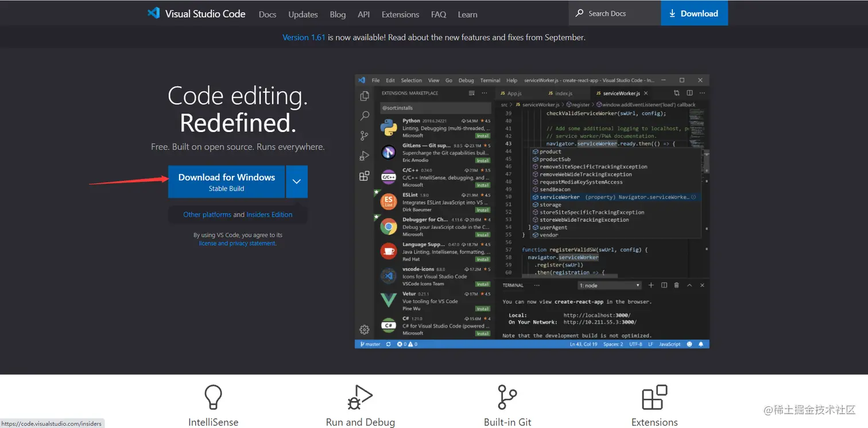The image size is (868, 428).
Task: Click the blue Download button in header
Action: tap(694, 13)
